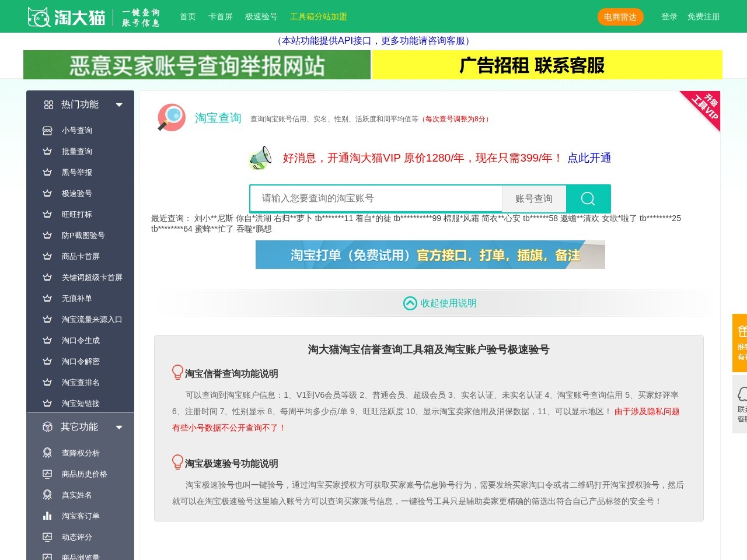Click the 热门功能 grid icon

48,104
